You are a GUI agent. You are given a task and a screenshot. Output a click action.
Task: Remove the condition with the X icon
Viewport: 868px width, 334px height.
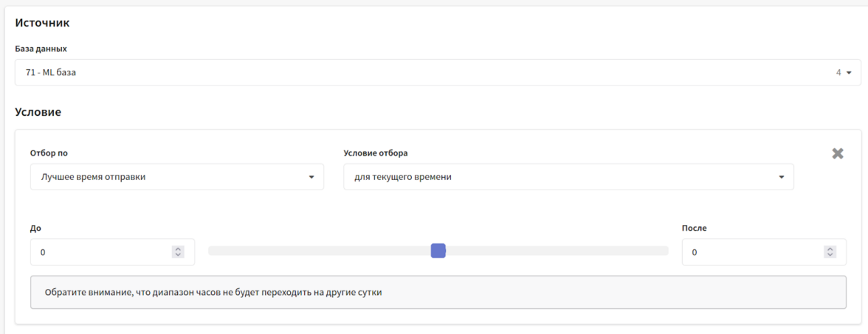point(838,153)
